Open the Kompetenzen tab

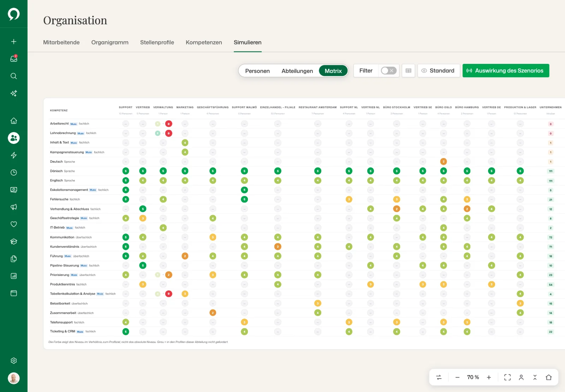tap(204, 42)
